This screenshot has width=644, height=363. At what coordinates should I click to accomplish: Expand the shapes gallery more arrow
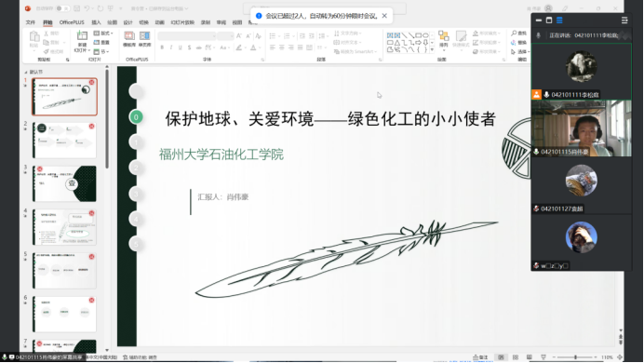(x=432, y=49)
